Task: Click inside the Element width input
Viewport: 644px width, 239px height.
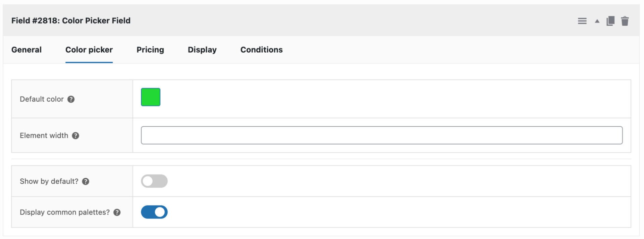Action: [x=382, y=135]
